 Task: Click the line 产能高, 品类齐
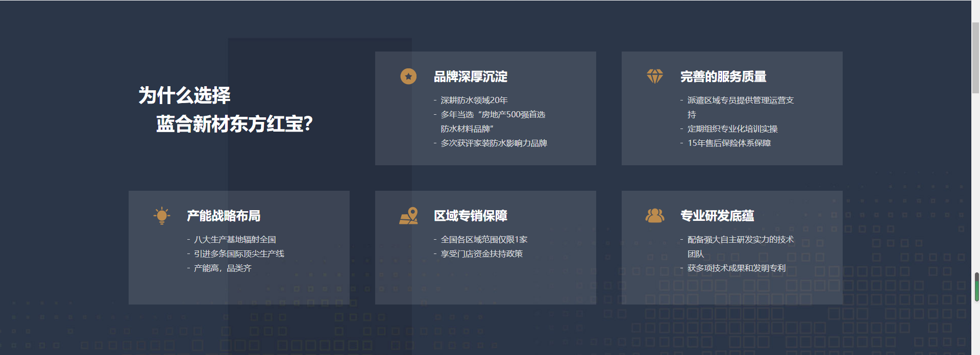223,268
